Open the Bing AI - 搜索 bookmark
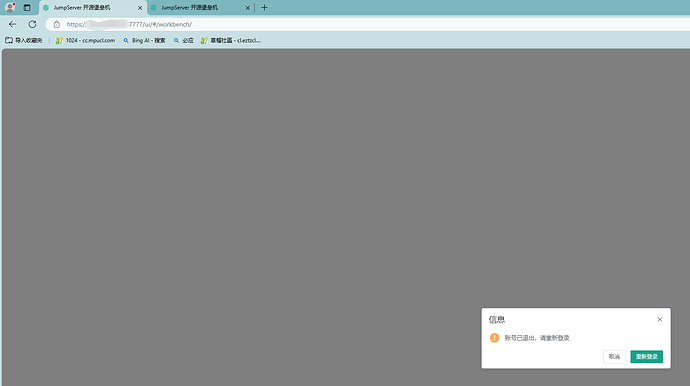 click(144, 40)
